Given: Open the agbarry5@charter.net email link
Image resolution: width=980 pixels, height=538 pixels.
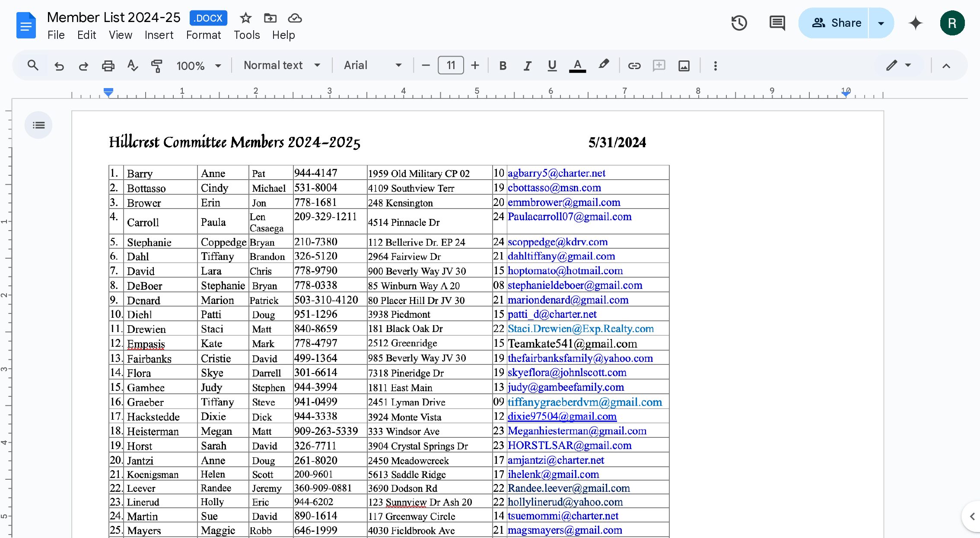Looking at the screenshot, I should click(x=556, y=173).
